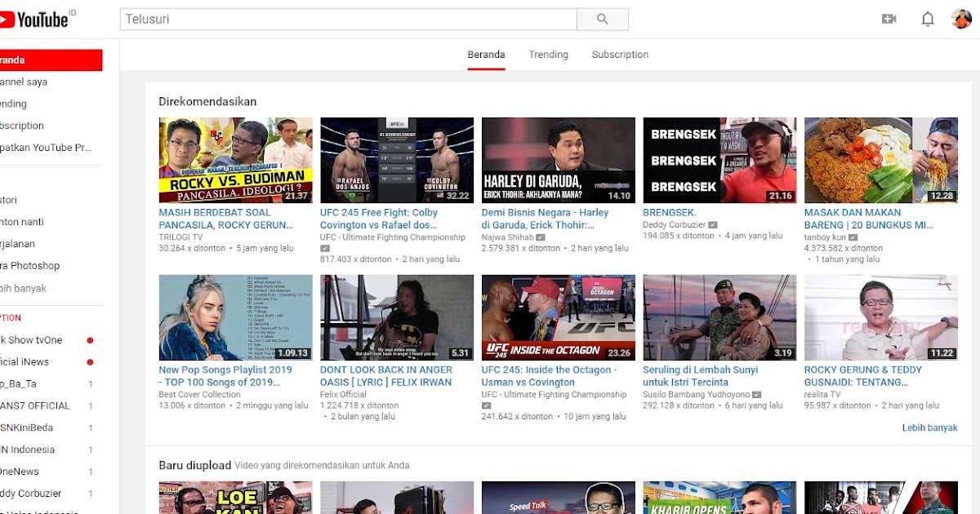
Task: Open the Best Cover Collection channel name
Action: click(200, 395)
